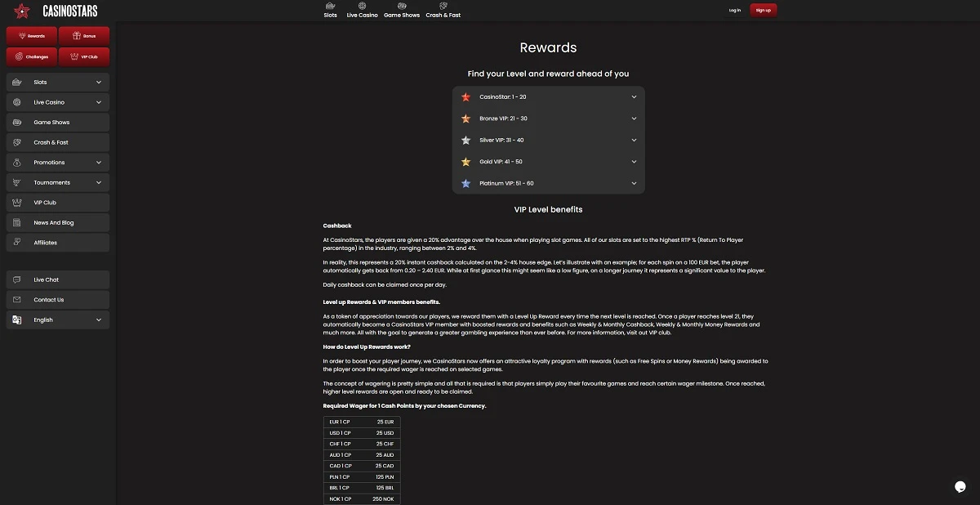The width and height of the screenshot is (980, 505).
Task: Click the NOK 1 CP table row
Action: [362, 498]
